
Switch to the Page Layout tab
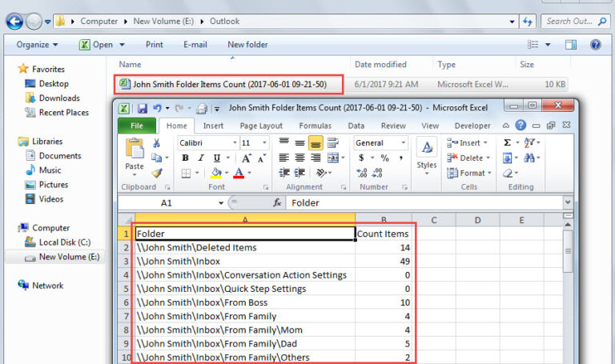click(260, 126)
